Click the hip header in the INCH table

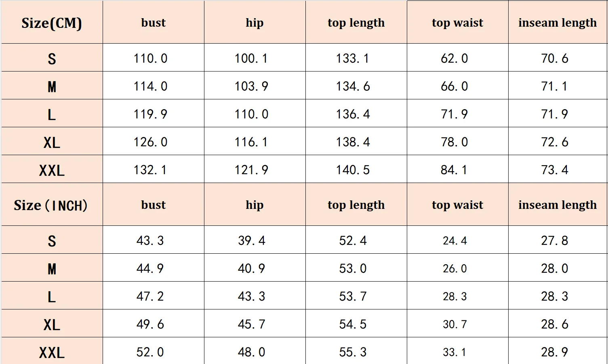[x=255, y=205]
